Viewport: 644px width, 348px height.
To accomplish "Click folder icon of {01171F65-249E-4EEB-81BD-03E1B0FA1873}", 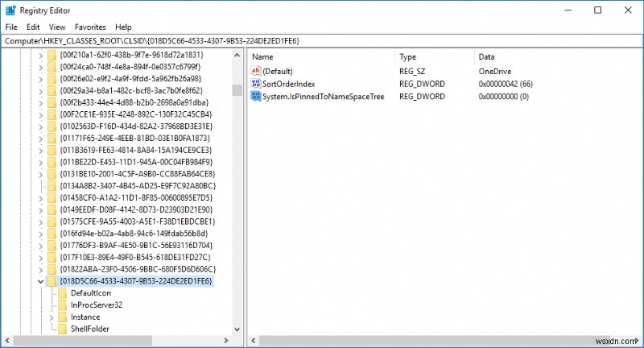I will click(x=52, y=138).
